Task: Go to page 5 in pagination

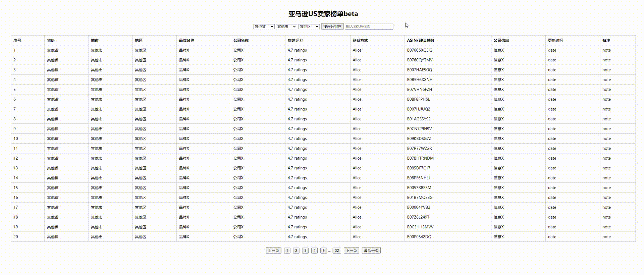Action: (x=323, y=251)
